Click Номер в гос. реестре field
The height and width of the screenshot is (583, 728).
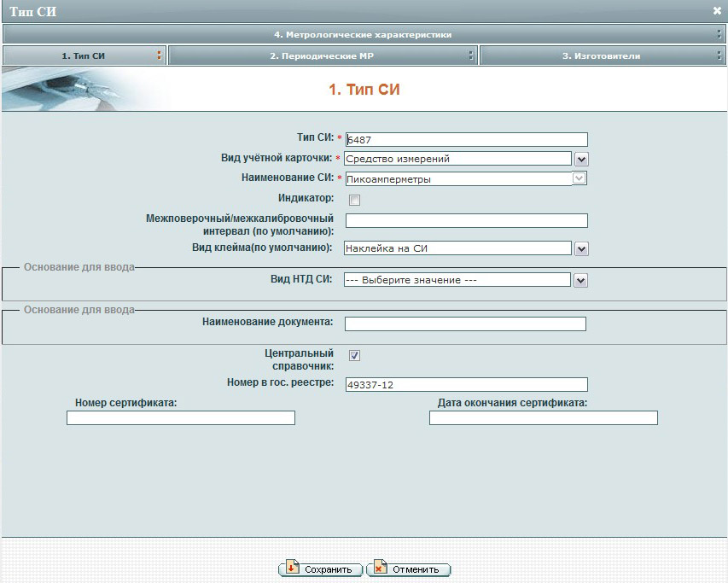[x=467, y=384]
